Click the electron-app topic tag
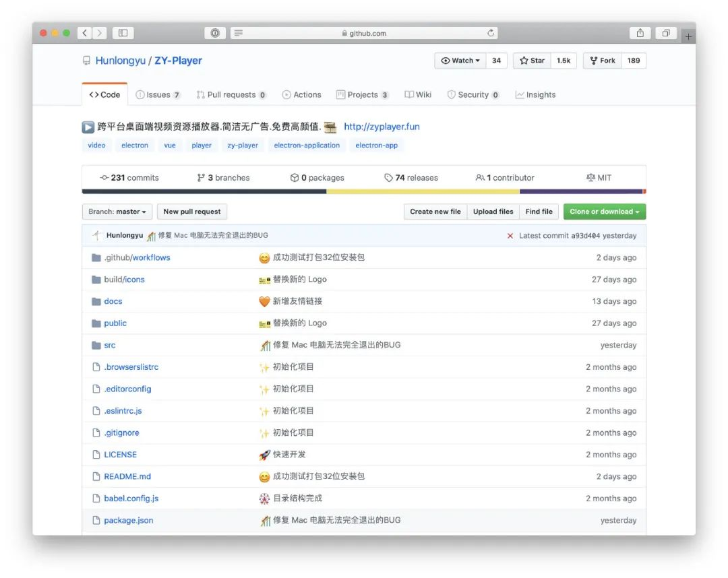The image size is (728, 578). (377, 146)
